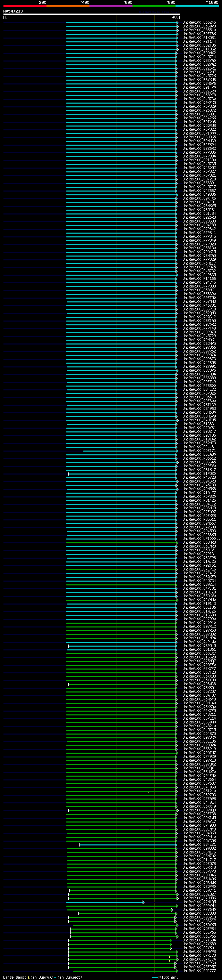
Task: Open hit UniRef100_C5IJB4
Action: point(199,214)
